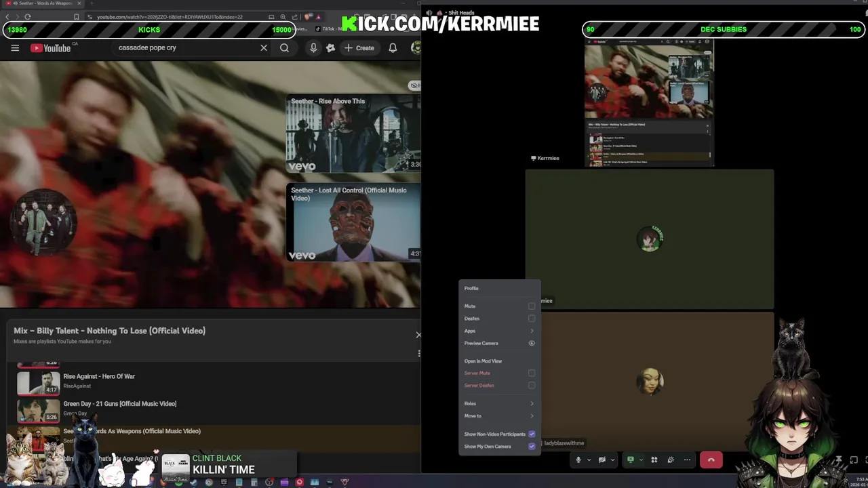Expand the Roles submenu
Screen dimensions: 868x488
coord(500,403)
